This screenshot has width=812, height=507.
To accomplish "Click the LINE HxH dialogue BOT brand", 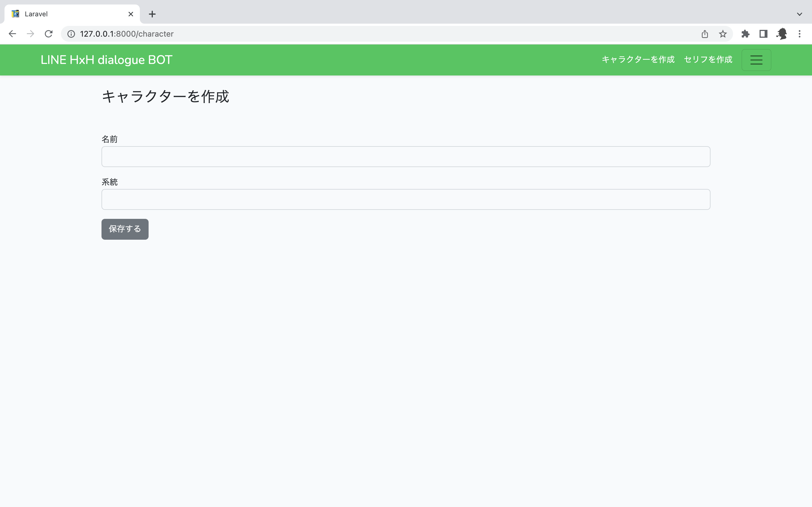I will (106, 60).
